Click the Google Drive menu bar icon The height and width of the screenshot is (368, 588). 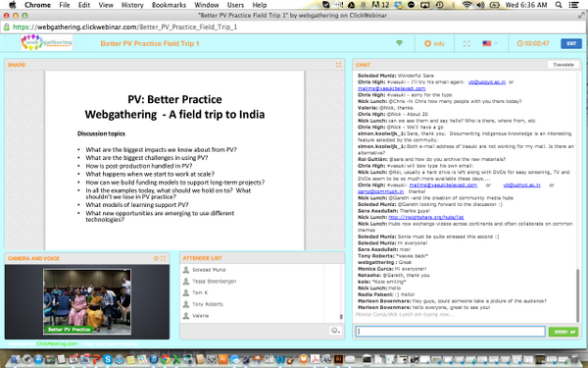tap(352, 5)
